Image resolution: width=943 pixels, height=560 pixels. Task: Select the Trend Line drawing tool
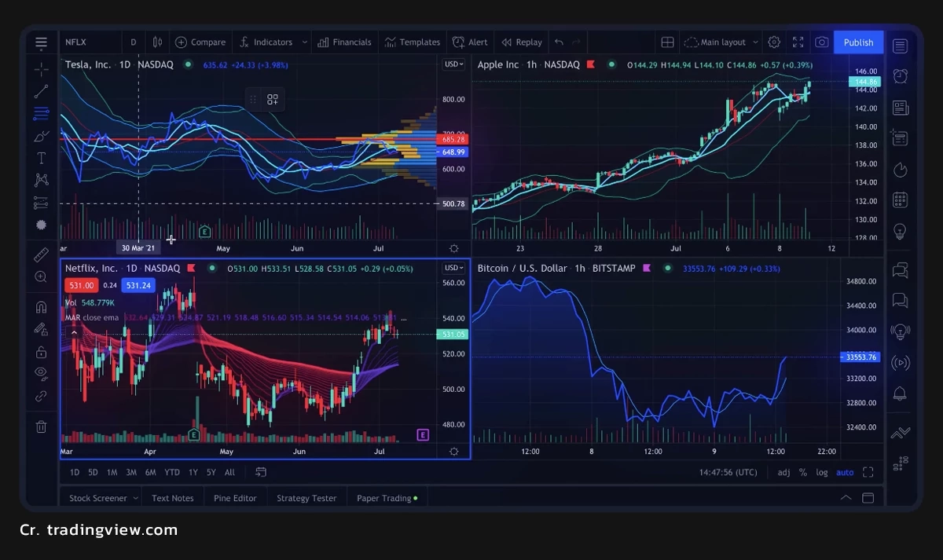click(x=41, y=91)
